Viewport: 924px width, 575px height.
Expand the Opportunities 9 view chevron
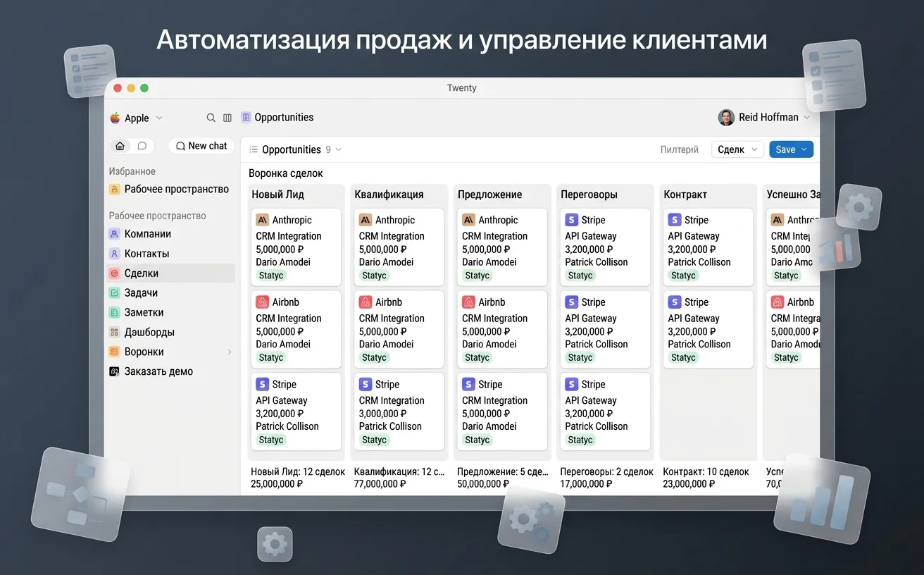click(x=339, y=149)
